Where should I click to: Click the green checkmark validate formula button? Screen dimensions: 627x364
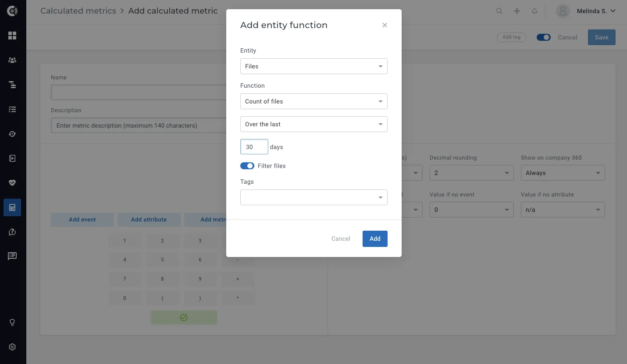tap(184, 317)
